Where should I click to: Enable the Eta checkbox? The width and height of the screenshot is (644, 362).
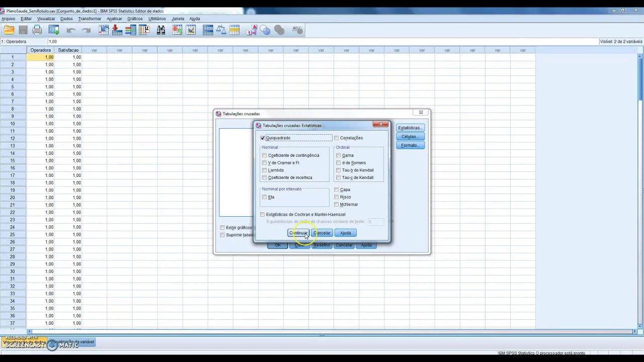(x=265, y=197)
